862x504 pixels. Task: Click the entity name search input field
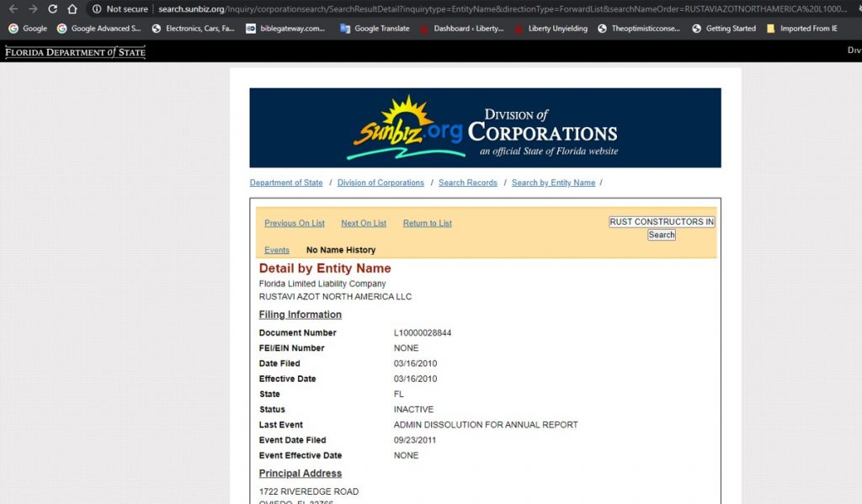pyautogui.click(x=662, y=221)
